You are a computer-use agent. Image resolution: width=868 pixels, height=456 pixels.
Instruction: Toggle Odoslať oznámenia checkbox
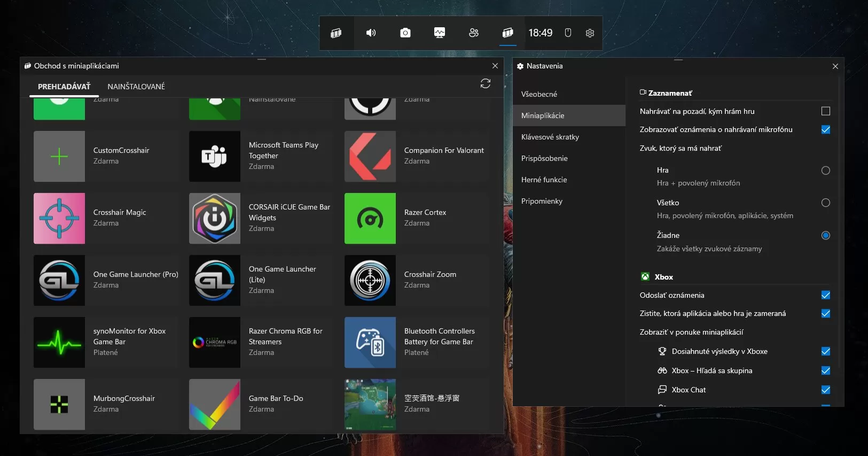pos(826,295)
